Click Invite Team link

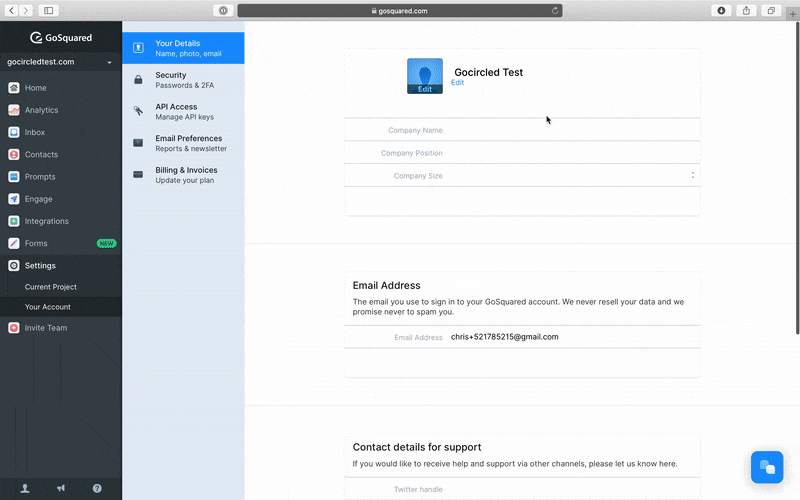46,328
